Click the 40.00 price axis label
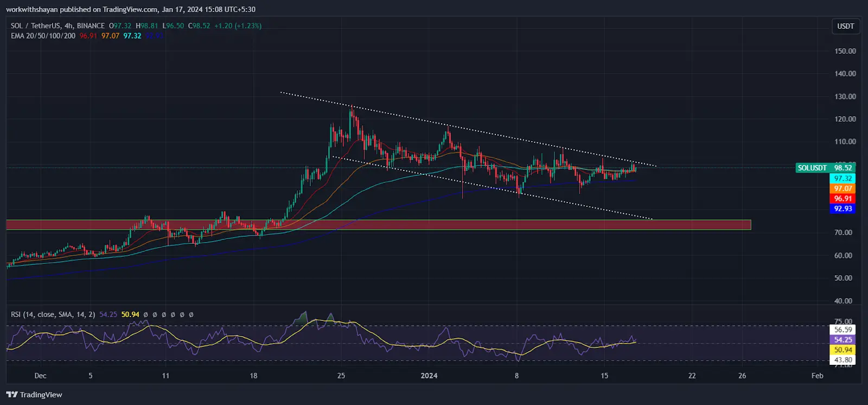This screenshot has height=405, width=868. pyautogui.click(x=843, y=301)
